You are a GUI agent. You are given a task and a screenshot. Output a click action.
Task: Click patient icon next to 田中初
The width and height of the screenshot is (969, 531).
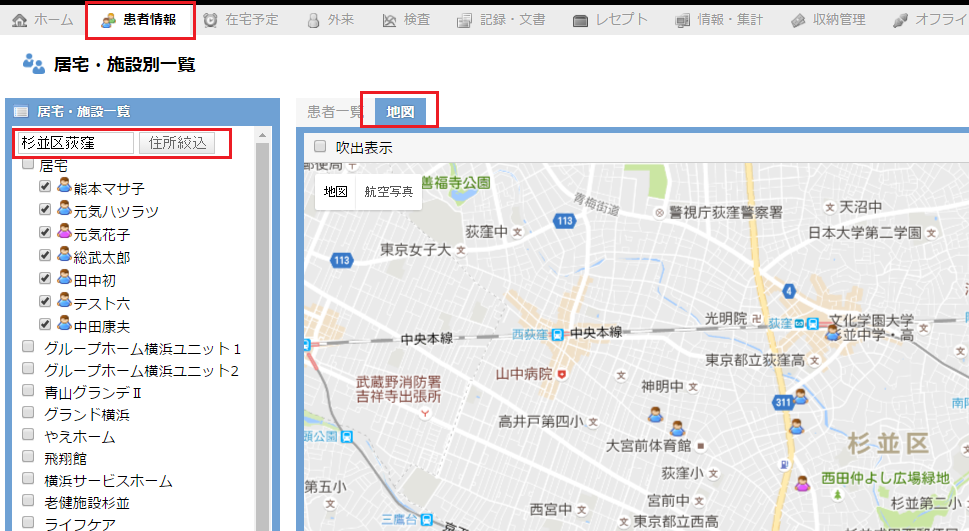click(64, 276)
